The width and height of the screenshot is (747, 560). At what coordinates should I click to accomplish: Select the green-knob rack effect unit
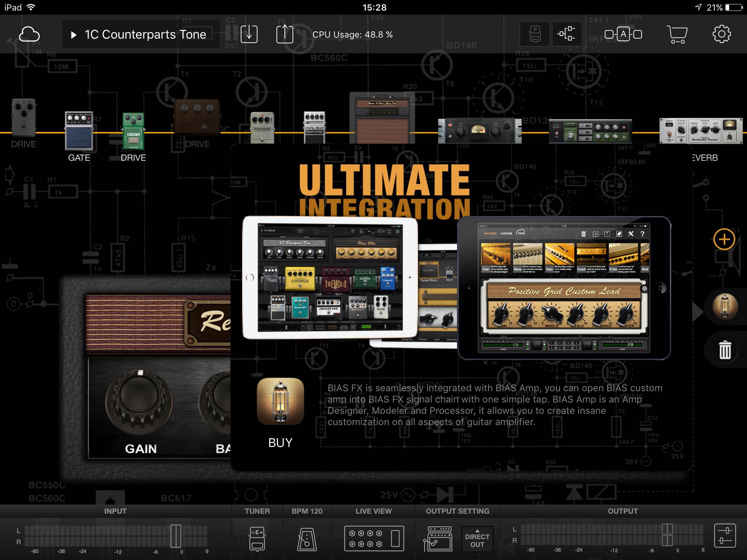(590, 131)
